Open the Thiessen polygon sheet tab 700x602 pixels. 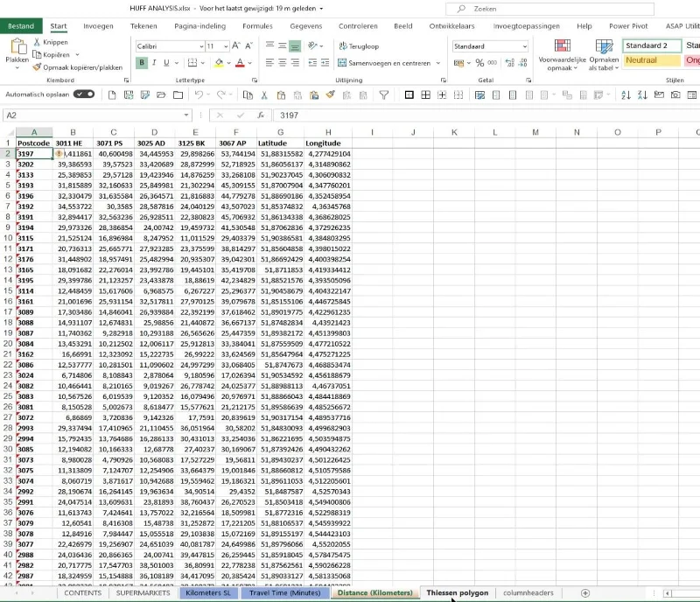(457, 593)
